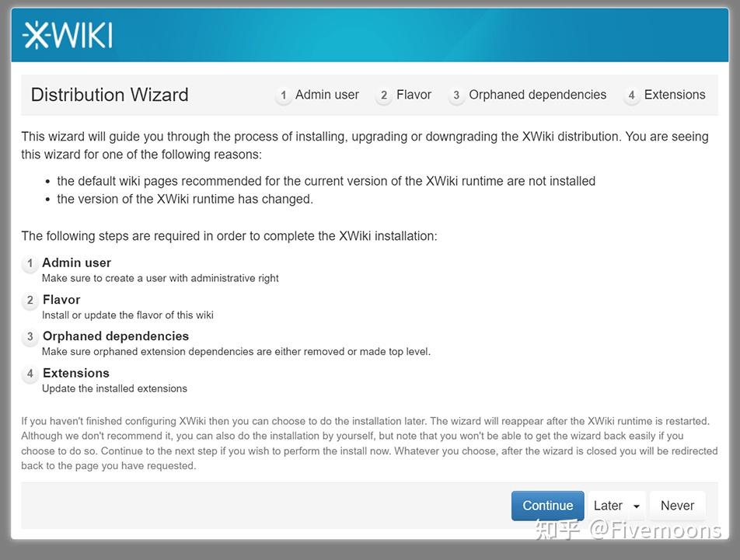Click the "4" badge next to Extensions in header

632,95
